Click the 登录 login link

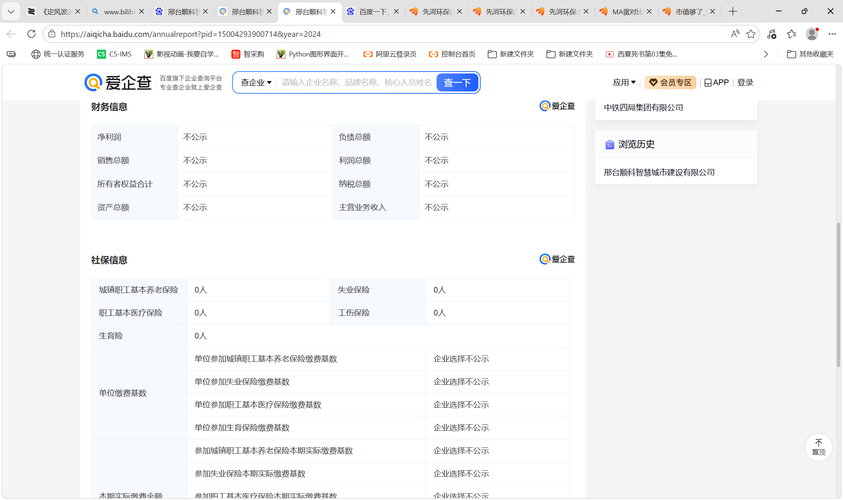point(745,82)
